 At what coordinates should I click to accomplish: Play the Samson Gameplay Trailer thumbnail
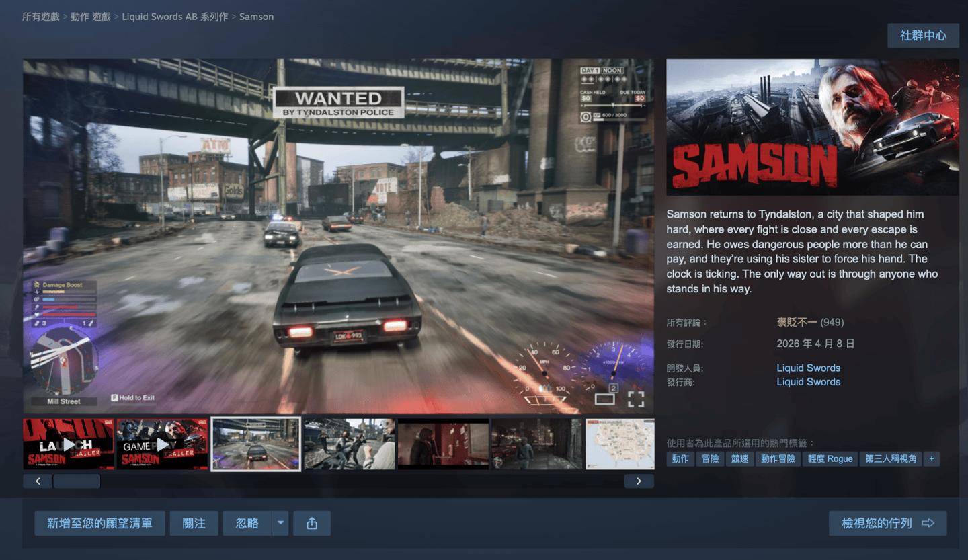coord(162,444)
